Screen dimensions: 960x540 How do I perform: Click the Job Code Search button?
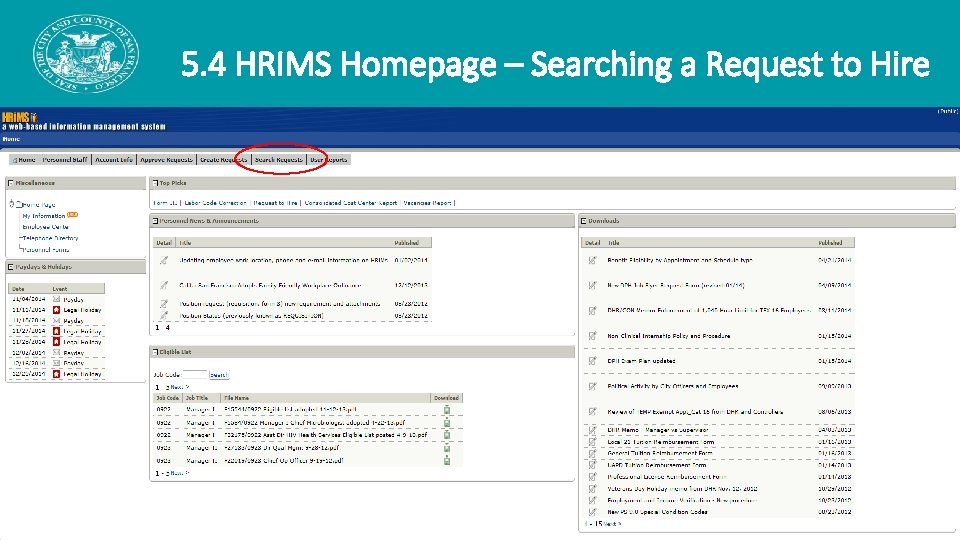pos(219,375)
